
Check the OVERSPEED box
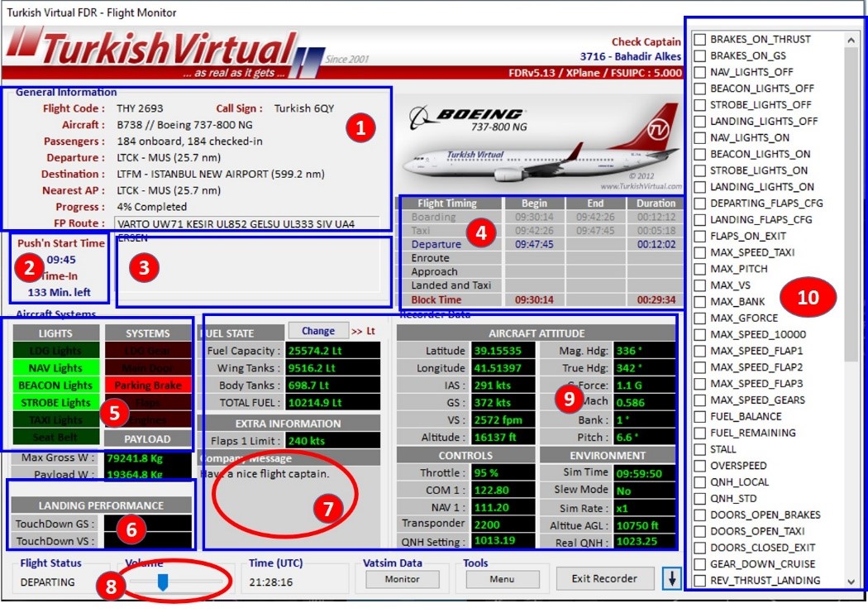tap(700, 466)
